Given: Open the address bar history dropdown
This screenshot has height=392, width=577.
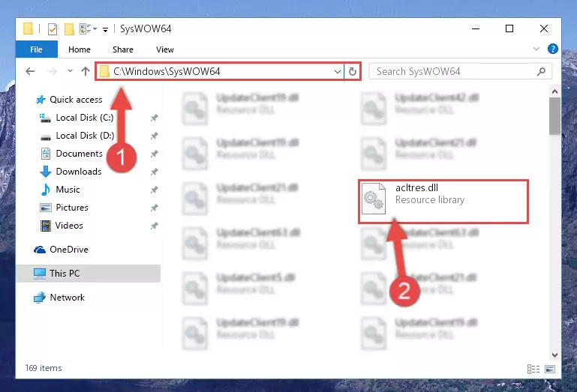Looking at the screenshot, I should click(x=337, y=71).
